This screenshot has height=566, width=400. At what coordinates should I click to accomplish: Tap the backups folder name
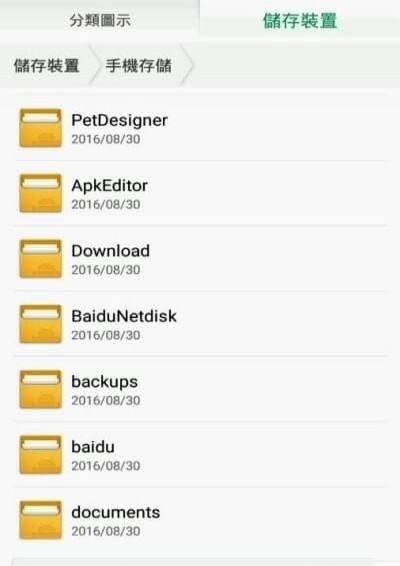point(105,382)
